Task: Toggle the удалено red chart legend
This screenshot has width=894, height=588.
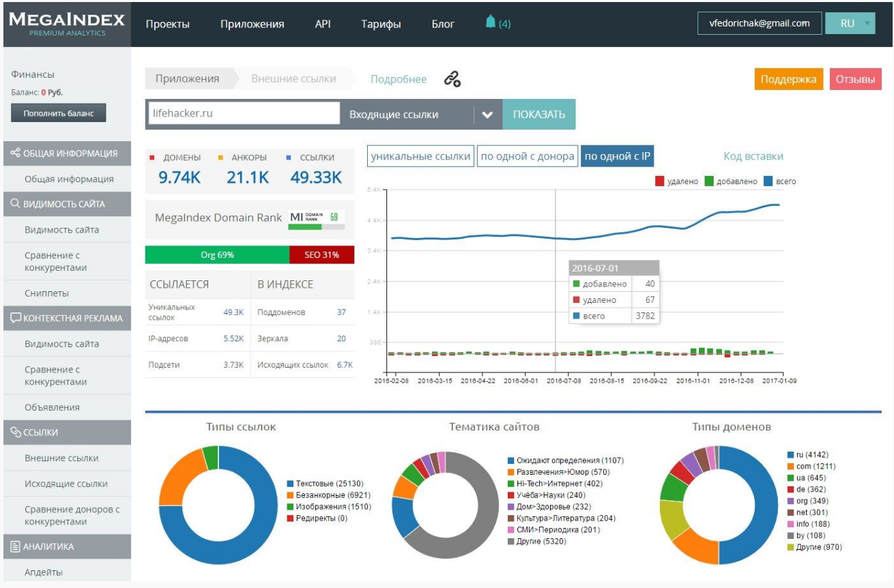Action: pyautogui.click(x=676, y=181)
